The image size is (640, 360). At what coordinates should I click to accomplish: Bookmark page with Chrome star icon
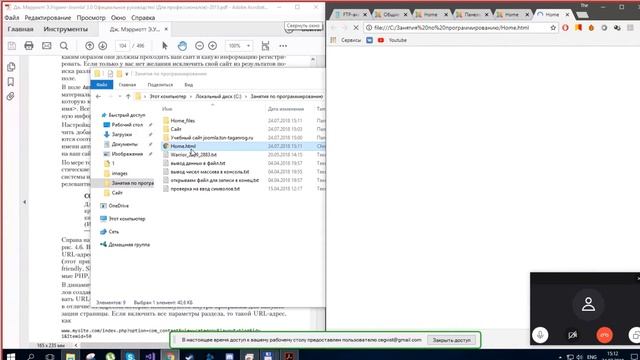coord(553,27)
